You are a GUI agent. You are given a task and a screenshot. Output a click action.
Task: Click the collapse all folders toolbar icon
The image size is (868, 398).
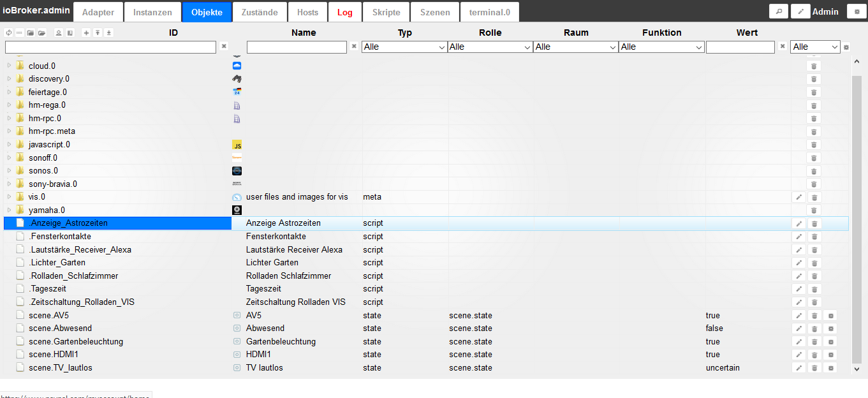click(31, 33)
